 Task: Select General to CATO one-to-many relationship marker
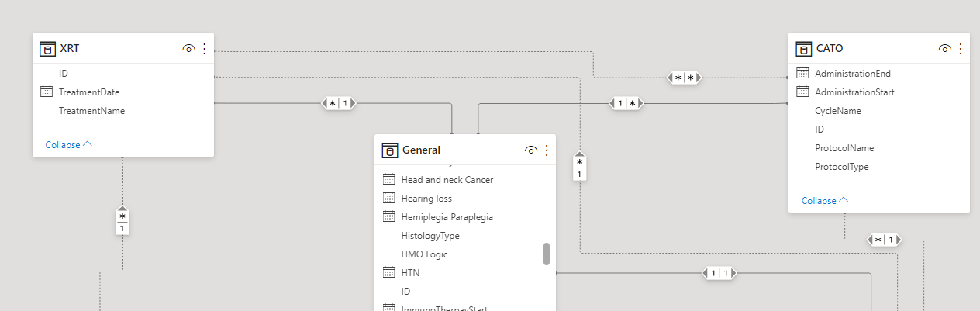[626, 103]
